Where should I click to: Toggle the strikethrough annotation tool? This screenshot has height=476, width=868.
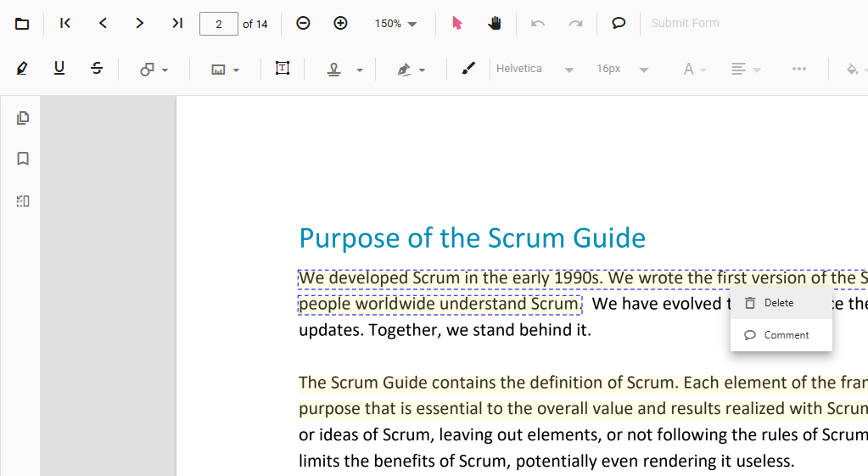(x=97, y=70)
